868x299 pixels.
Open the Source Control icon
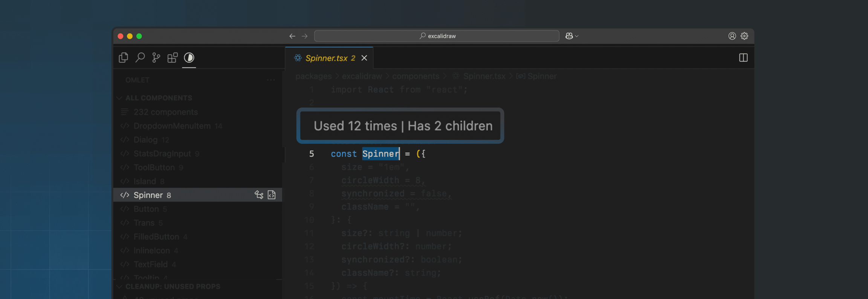tap(156, 58)
